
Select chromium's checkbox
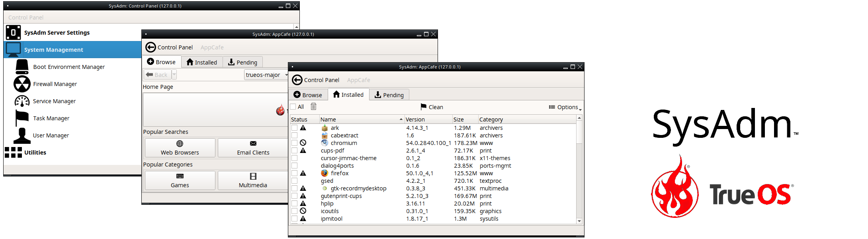coord(294,143)
